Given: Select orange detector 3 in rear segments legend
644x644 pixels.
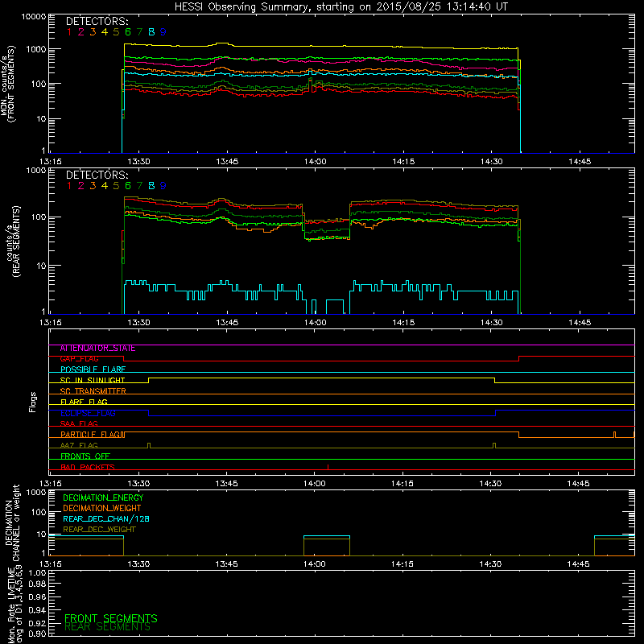Looking at the screenshot, I should tap(93, 186).
